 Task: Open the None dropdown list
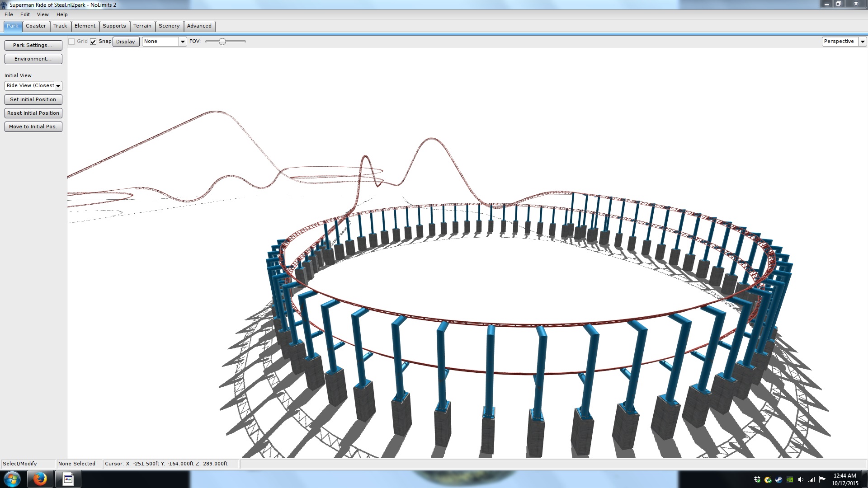click(x=164, y=42)
